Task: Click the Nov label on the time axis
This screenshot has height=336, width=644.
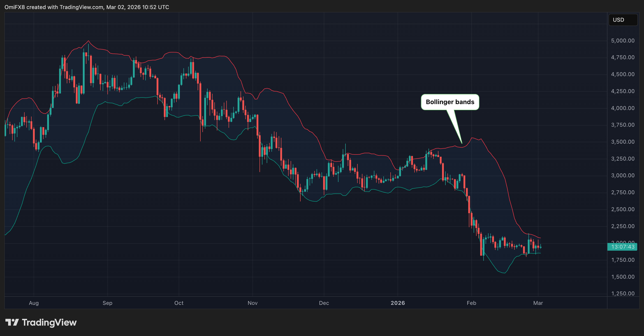Action: point(253,303)
